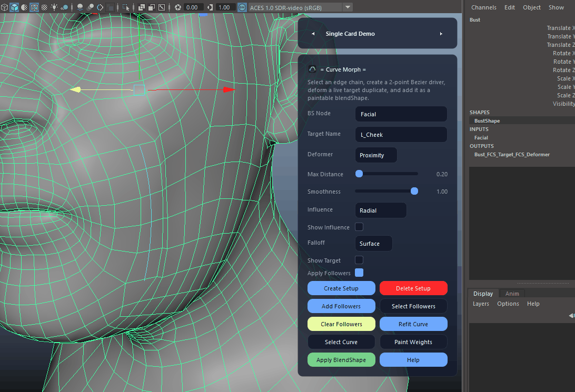Toggle viewport Shadows icon

64,7
